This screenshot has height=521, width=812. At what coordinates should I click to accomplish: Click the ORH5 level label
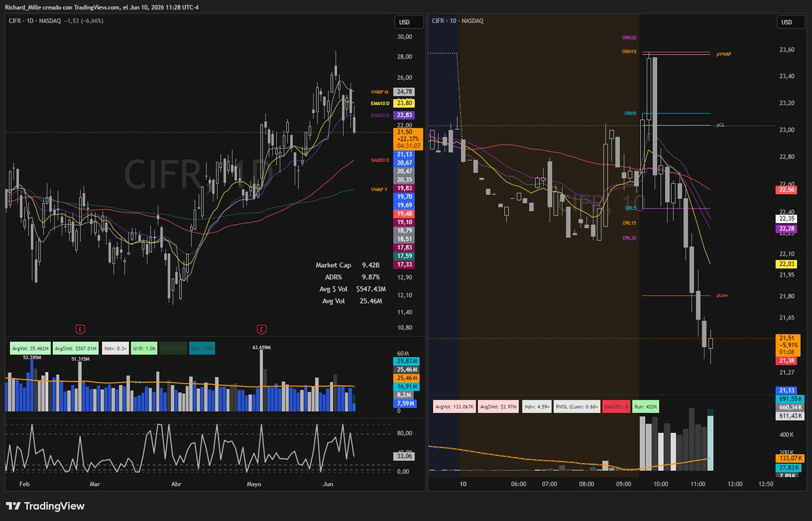point(631,114)
